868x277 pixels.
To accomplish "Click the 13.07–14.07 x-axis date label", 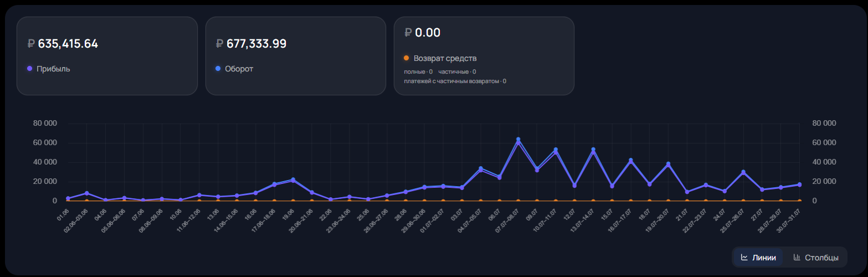I will click(x=583, y=221).
